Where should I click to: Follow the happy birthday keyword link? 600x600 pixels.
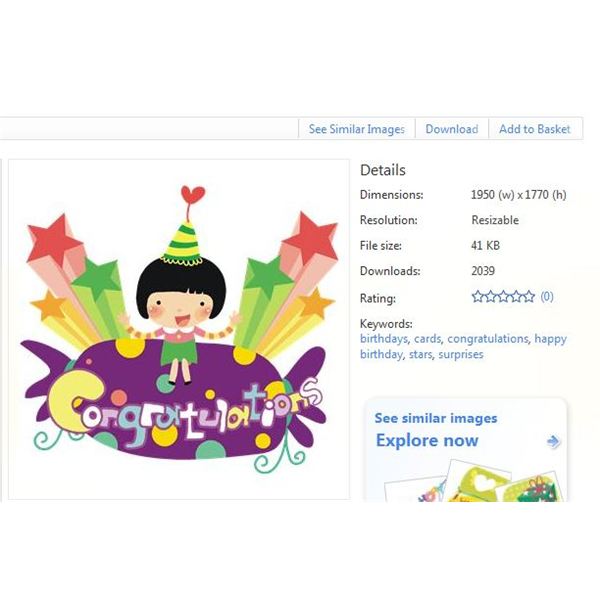point(463,346)
